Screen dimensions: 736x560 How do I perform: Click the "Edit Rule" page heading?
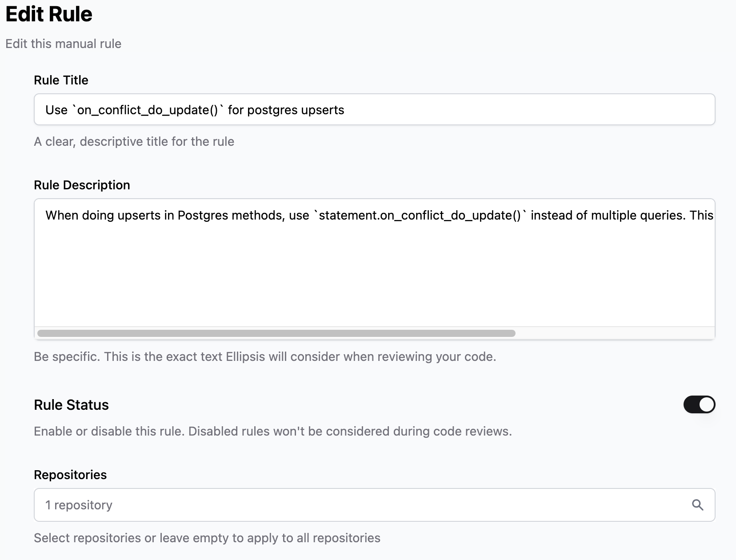[x=49, y=14]
